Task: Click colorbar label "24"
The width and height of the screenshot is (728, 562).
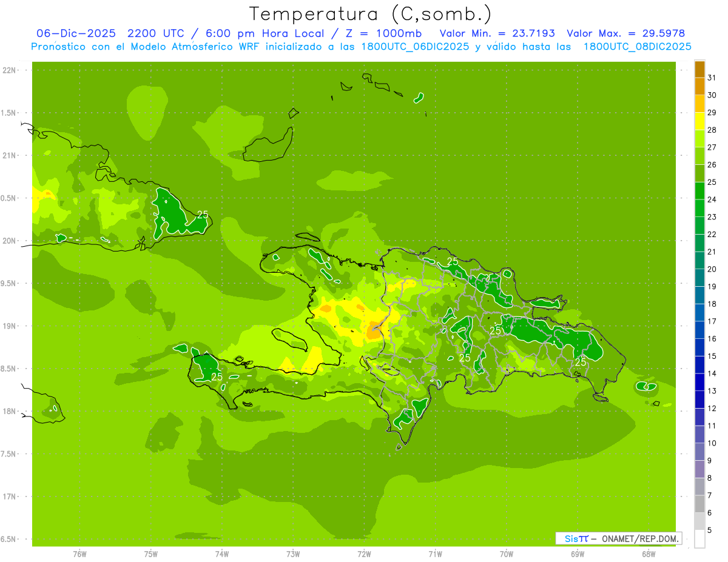Action: pos(712,199)
